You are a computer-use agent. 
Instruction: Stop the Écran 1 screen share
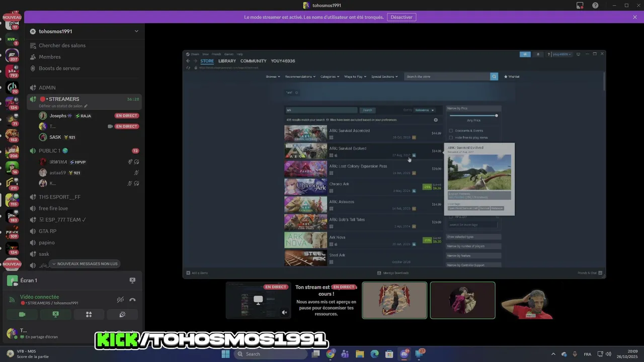click(x=132, y=281)
